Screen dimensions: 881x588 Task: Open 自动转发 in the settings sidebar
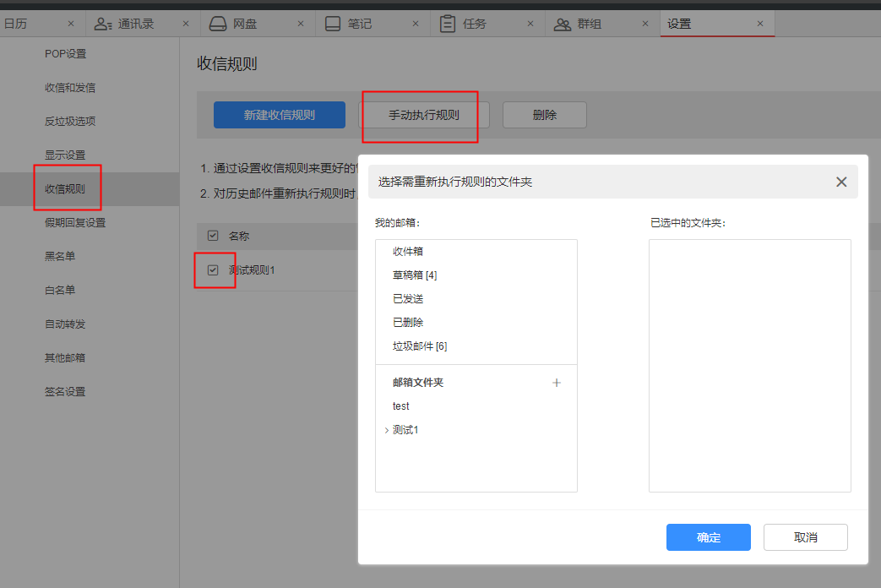[65, 324]
